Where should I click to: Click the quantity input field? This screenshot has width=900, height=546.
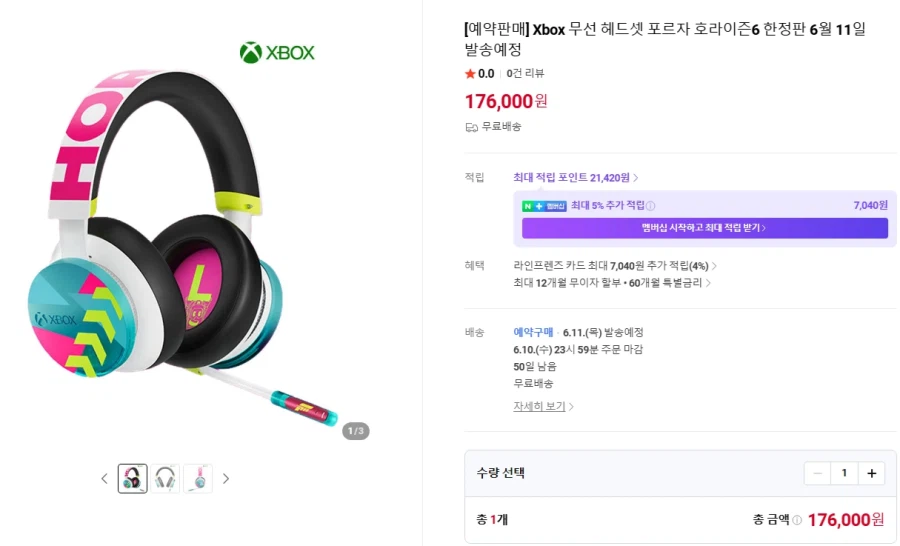(844, 473)
